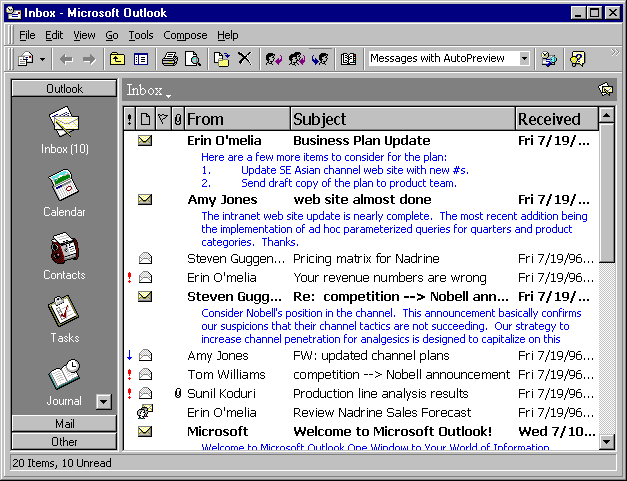This screenshot has height=481, width=627.
Task: Click envelope icon of Erin O'melia Business Plan
Action: 145,140
